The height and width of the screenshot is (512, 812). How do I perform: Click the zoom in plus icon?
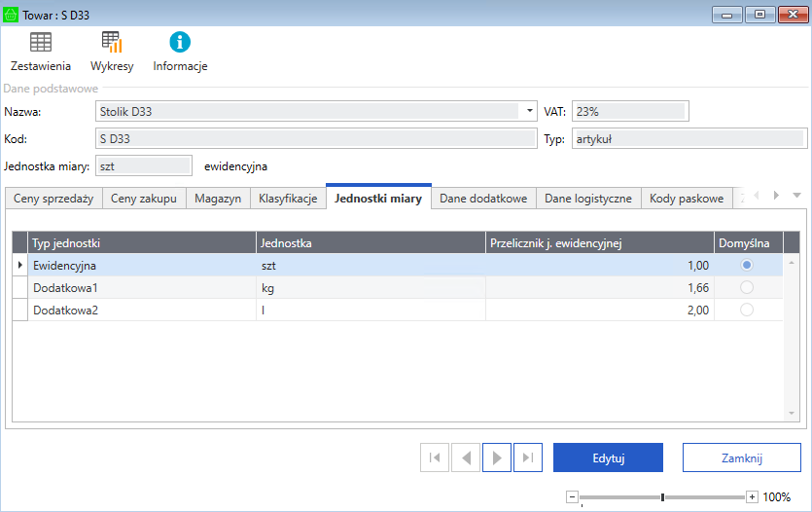752,496
